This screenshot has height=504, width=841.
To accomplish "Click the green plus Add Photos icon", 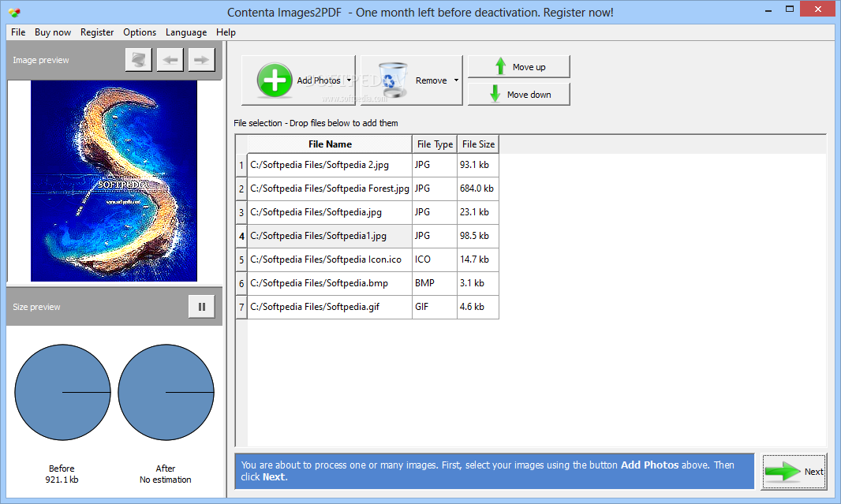I will coord(274,80).
